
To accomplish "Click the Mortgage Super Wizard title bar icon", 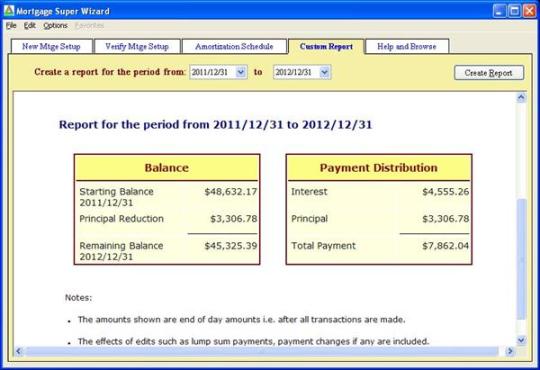I will (9, 11).
